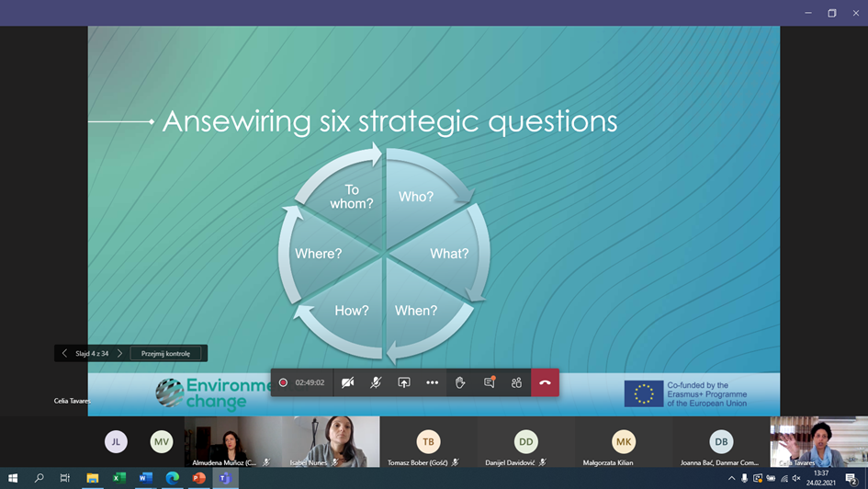The width and height of the screenshot is (868, 489).
Task: Unmute the microphone in call toolbar
Action: coord(376,382)
